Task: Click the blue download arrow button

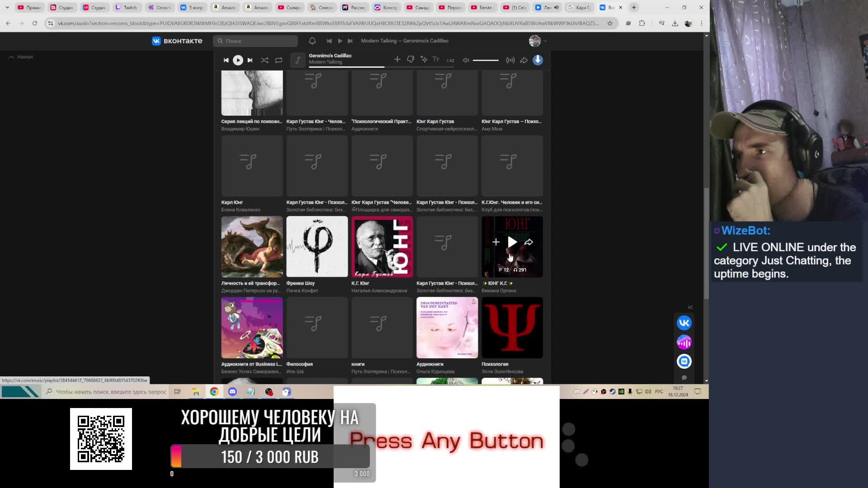Action: coord(538,60)
